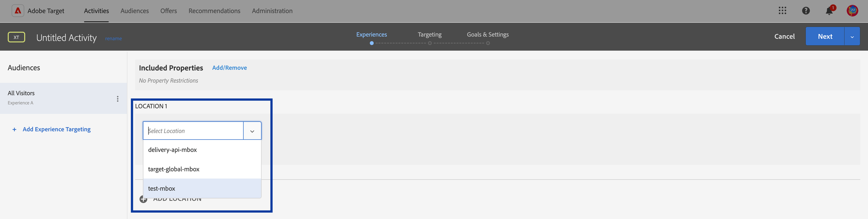Go to the Targeting step
The width and height of the screenshot is (868, 219).
pyautogui.click(x=430, y=34)
